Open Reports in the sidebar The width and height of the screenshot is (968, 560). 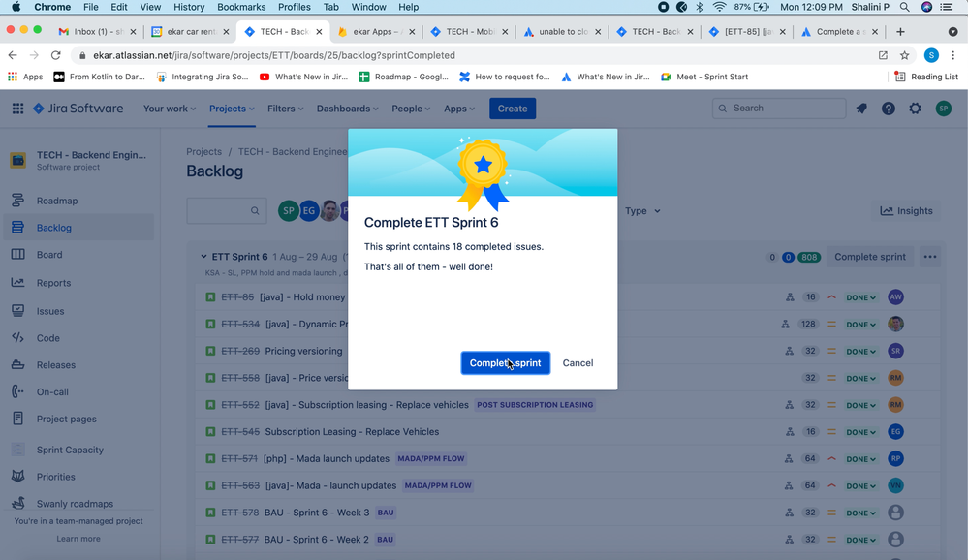53,283
